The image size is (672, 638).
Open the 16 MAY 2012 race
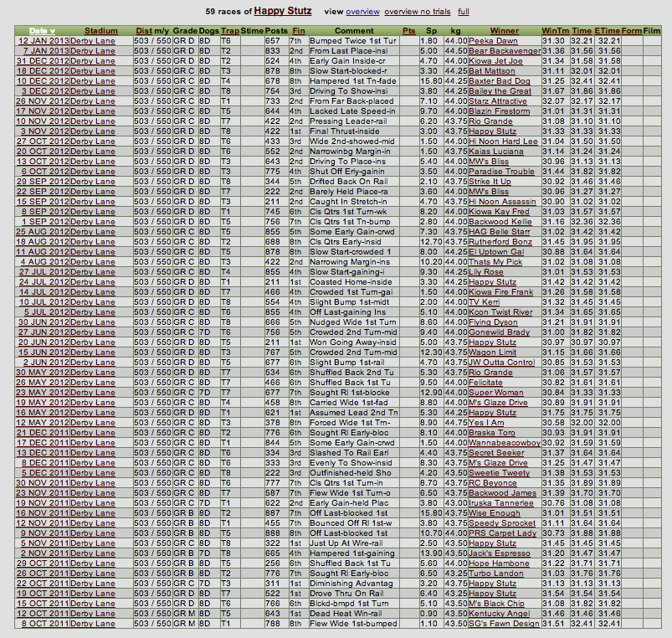click(x=43, y=413)
